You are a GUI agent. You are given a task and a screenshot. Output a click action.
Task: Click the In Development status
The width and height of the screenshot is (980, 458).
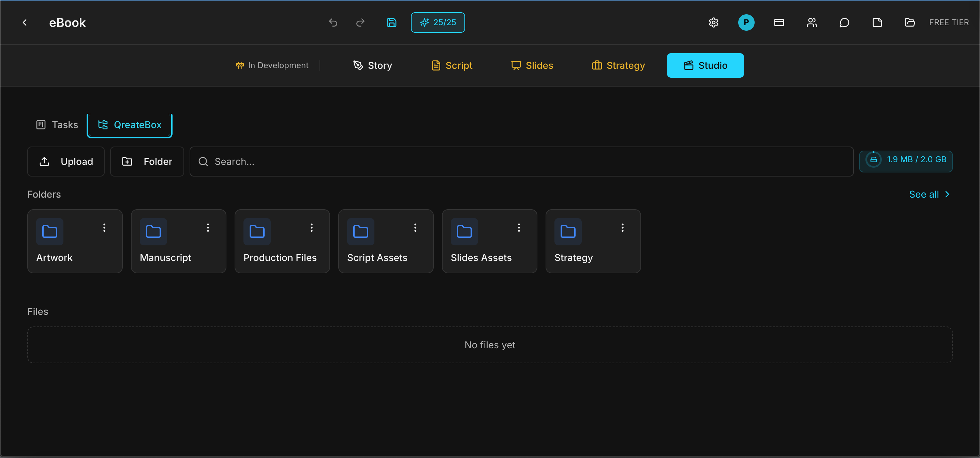pos(272,65)
